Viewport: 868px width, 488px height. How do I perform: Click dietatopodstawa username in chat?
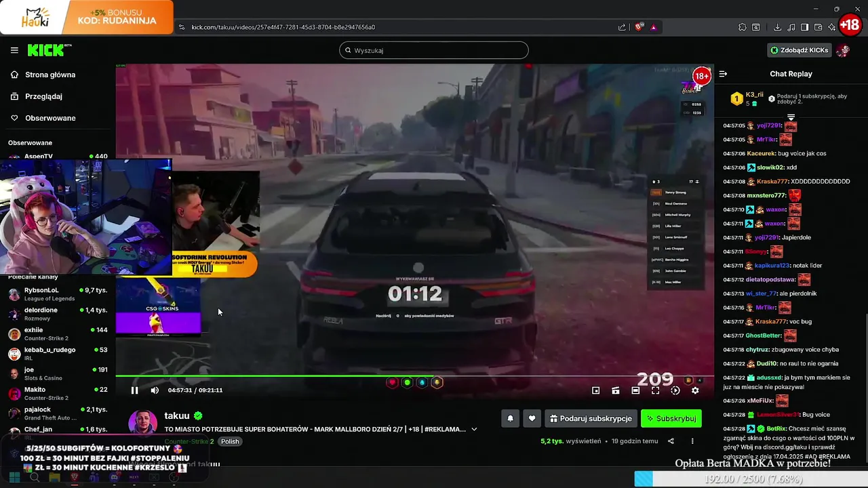[770, 279]
